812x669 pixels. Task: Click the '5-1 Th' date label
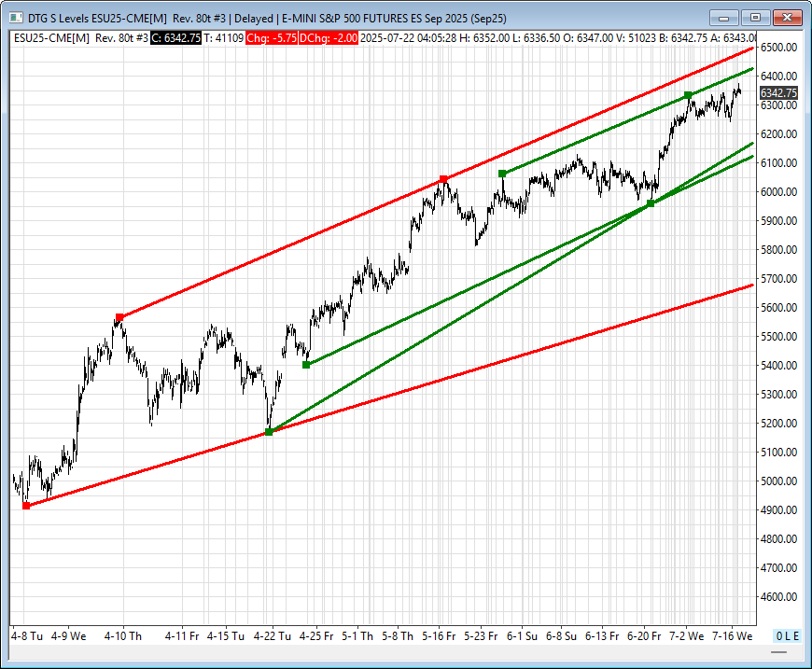(357, 635)
